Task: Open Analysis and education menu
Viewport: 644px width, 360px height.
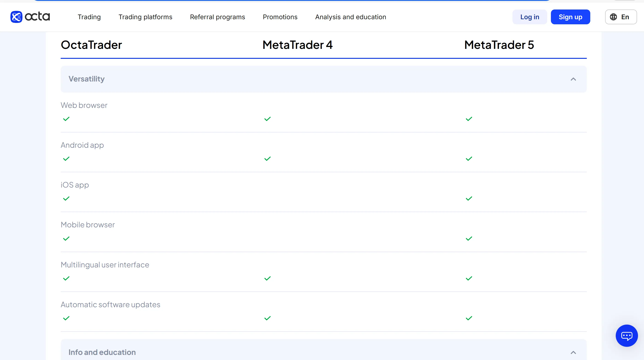Action: point(351,17)
